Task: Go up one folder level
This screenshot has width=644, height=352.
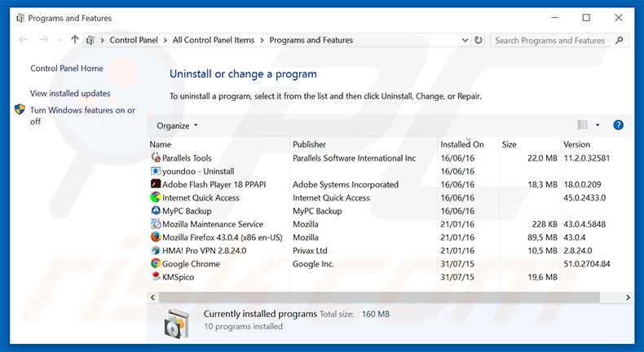Action: [x=75, y=40]
